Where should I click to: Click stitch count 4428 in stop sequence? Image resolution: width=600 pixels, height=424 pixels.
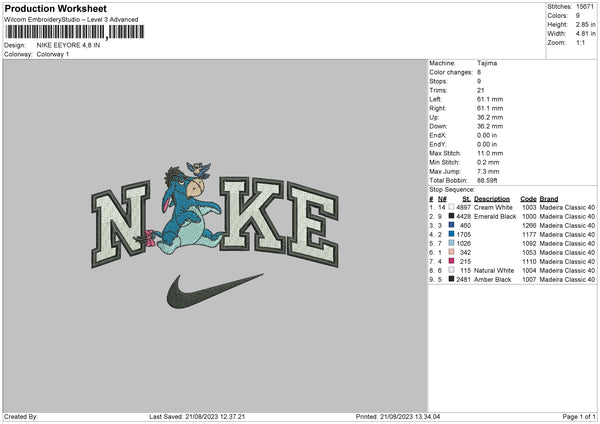(463, 217)
